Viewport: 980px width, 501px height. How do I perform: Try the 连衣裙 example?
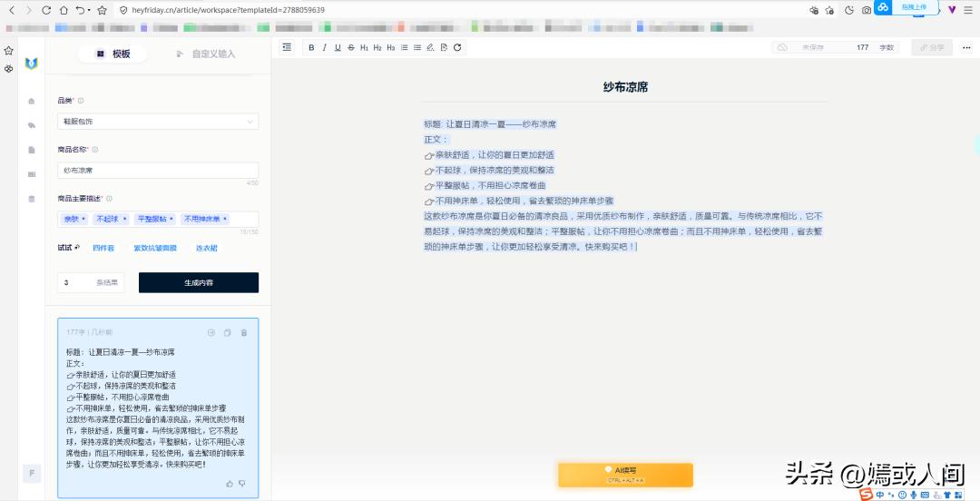(x=206, y=248)
